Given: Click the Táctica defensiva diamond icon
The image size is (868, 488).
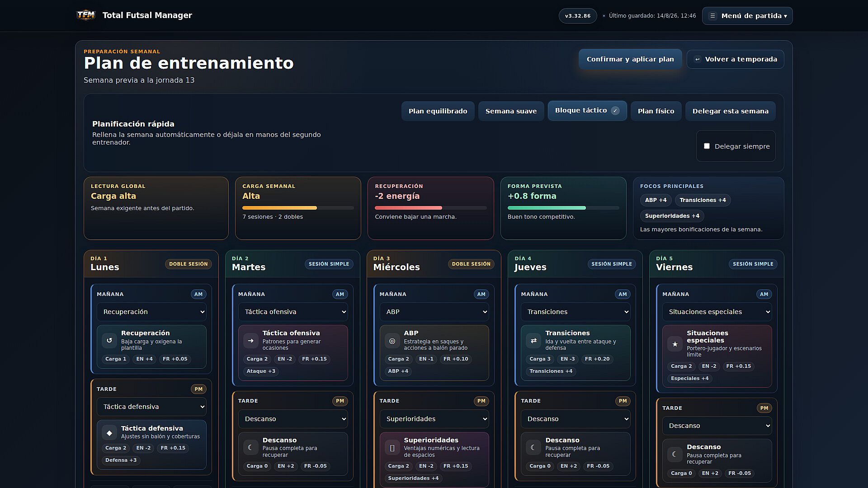Looking at the screenshot, I should (x=109, y=432).
